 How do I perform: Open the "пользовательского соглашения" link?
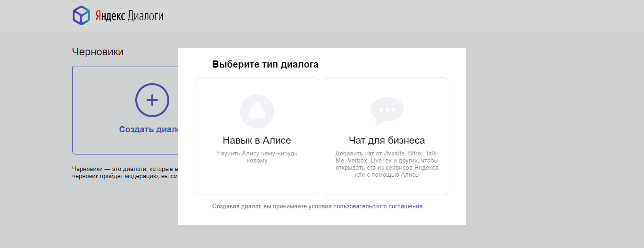click(x=378, y=206)
